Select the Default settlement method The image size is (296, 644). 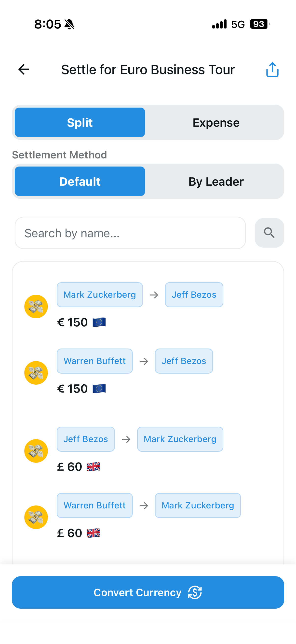80,181
